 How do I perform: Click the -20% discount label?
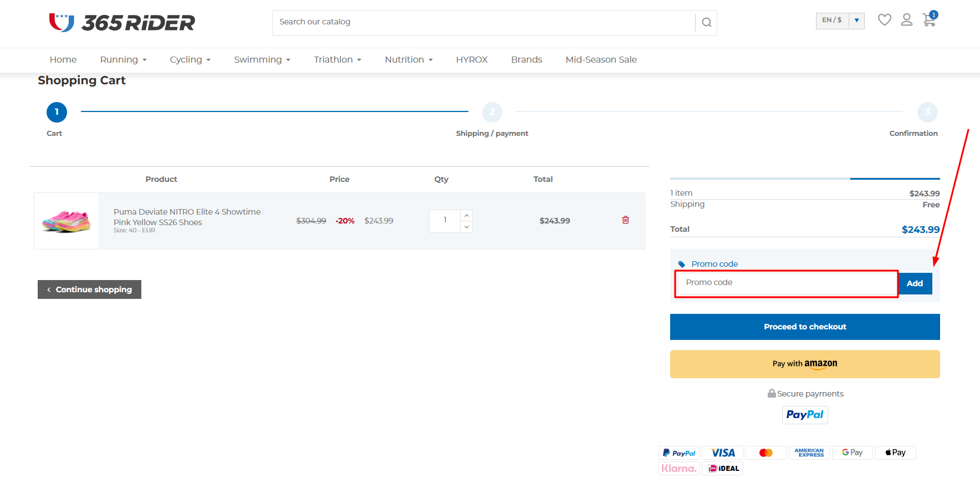point(345,221)
